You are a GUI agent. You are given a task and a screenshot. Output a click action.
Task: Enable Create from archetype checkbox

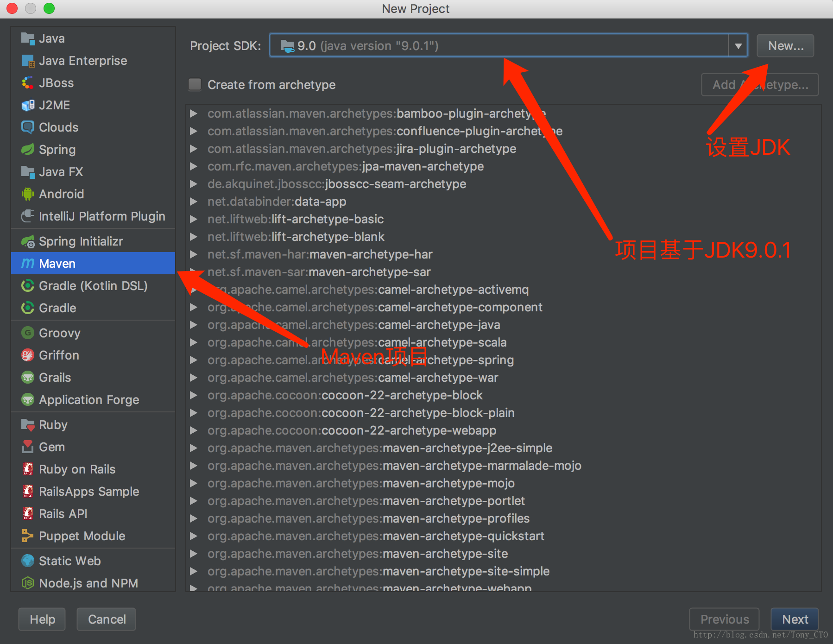195,84
